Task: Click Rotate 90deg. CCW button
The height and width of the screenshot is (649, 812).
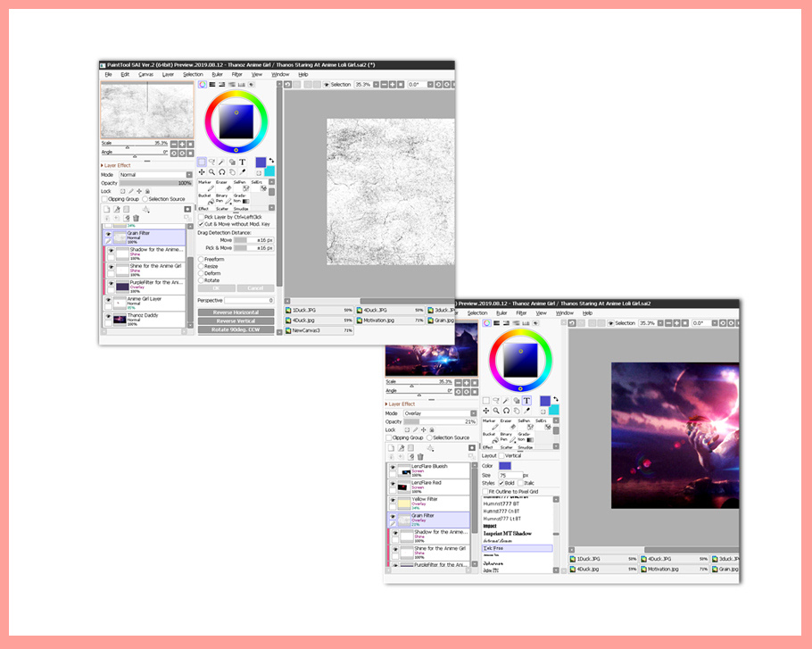Action: [236, 329]
